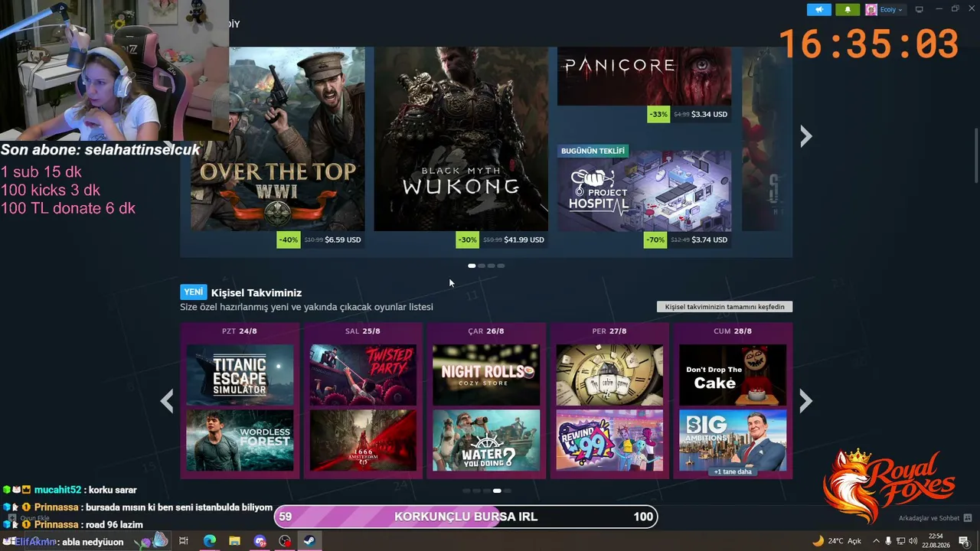The image size is (980, 551).
Task: Click Project Hospital -70% discount badge
Action: tap(655, 240)
